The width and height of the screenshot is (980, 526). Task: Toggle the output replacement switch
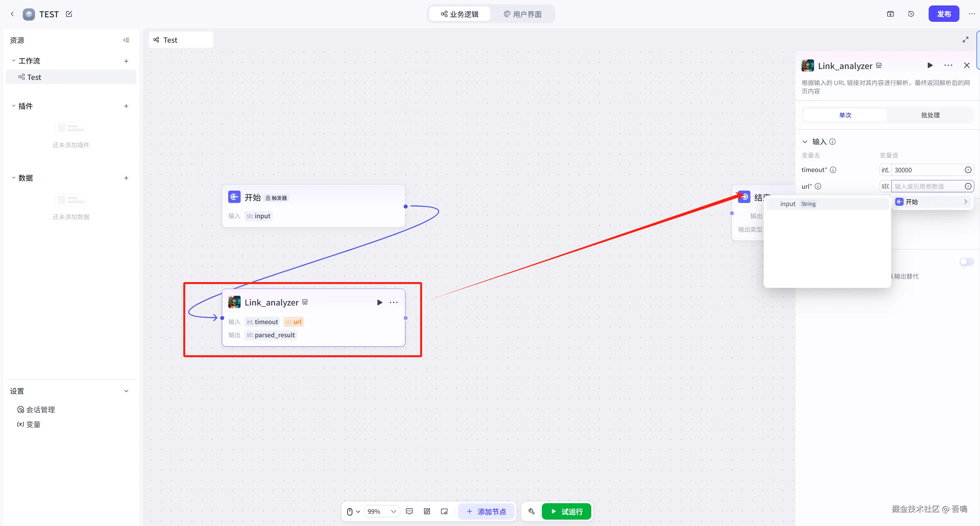966,262
